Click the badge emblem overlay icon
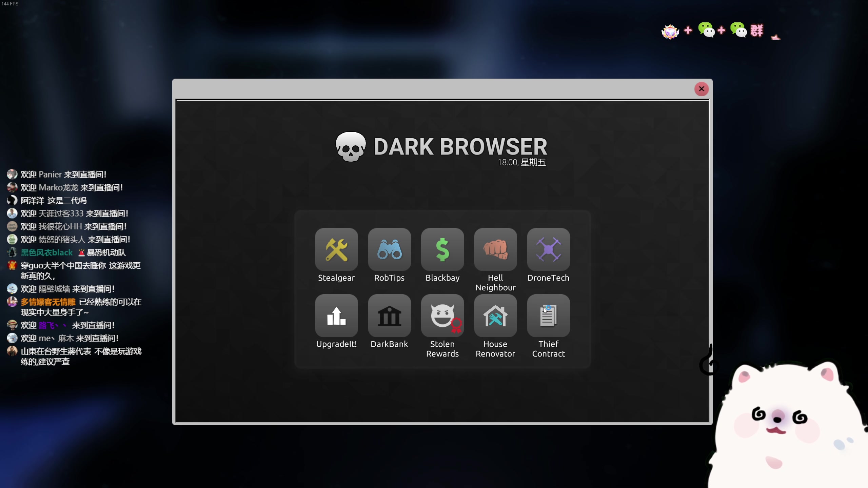The height and width of the screenshot is (488, 868). [x=670, y=32]
